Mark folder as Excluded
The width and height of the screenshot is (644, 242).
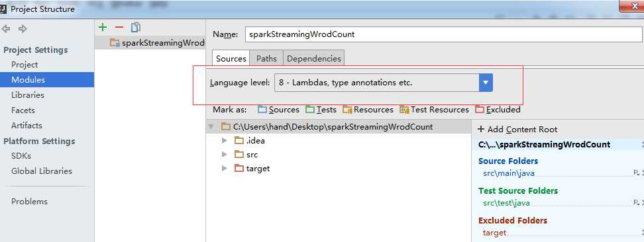point(498,110)
